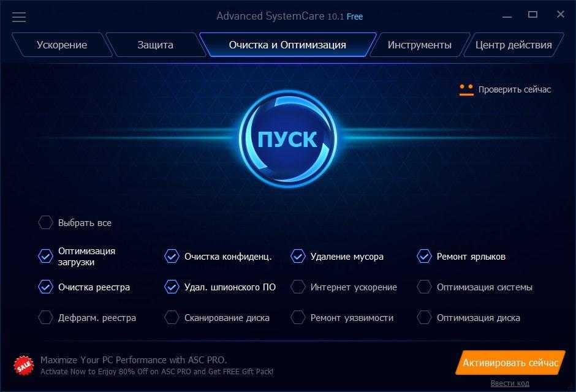Start scan with the ПУСК button
The height and width of the screenshot is (392, 576).
click(287, 139)
